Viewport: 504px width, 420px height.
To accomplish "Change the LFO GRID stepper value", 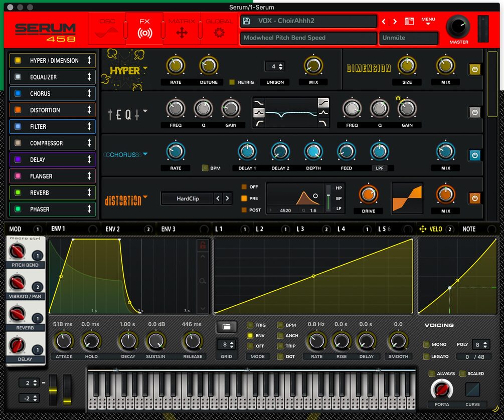I will [231, 345].
